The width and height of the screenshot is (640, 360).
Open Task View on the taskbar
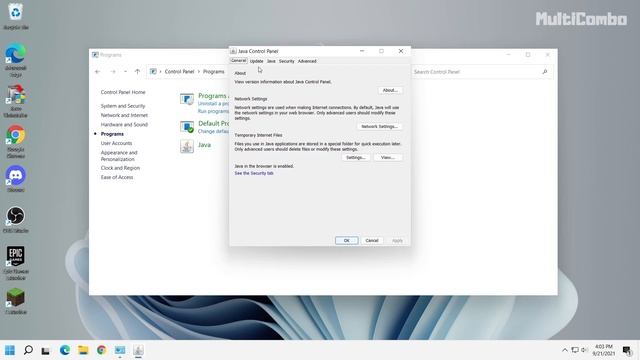point(46,351)
